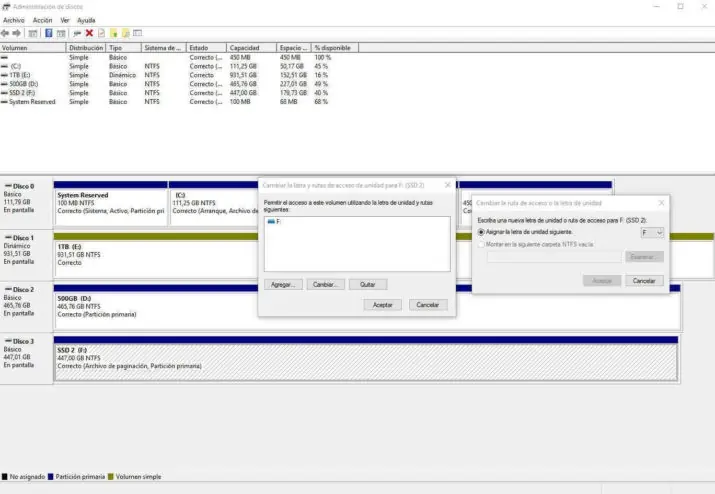The image size is (715, 494).
Task: Click the 'Dinámico' type cell in the volume list
Action: click(x=122, y=75)
